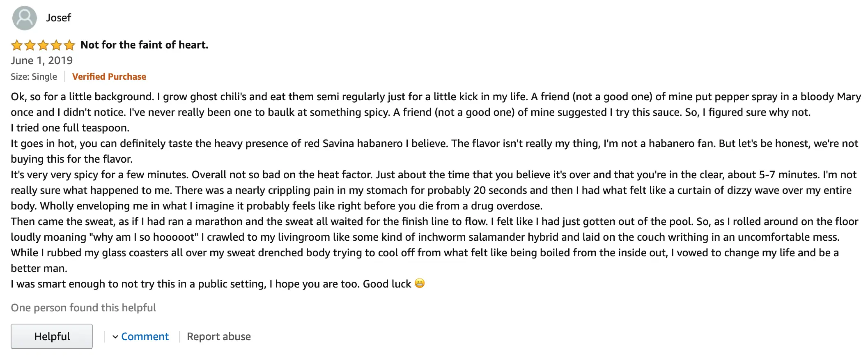Select the Report abuse link

point(219,336)
